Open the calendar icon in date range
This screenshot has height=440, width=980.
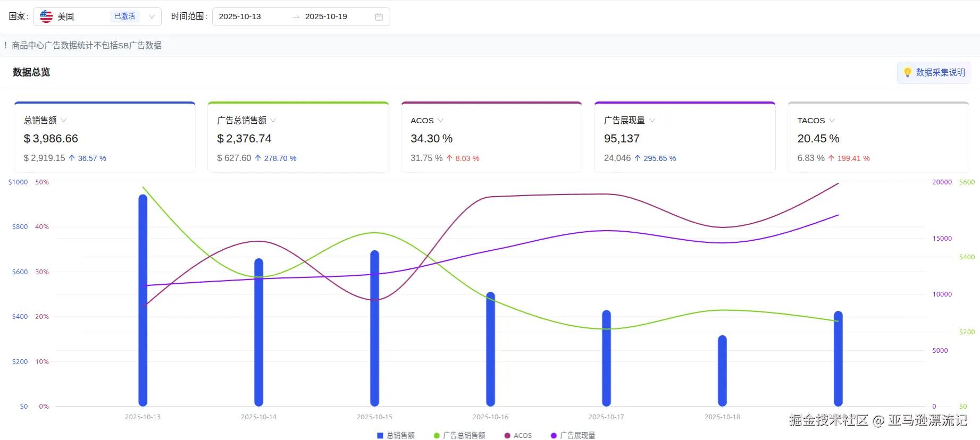click(379, 17)
